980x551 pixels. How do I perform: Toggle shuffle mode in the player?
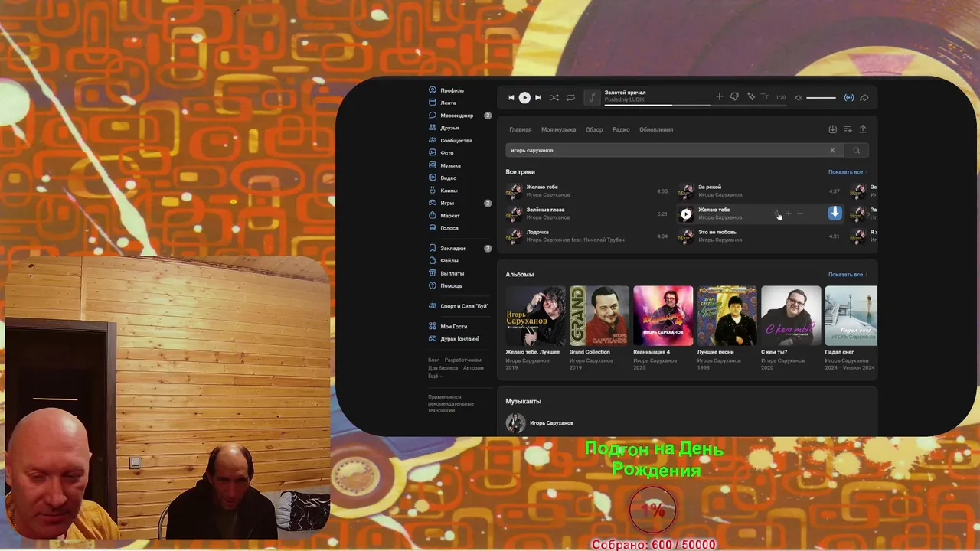[x=554, y=98]
